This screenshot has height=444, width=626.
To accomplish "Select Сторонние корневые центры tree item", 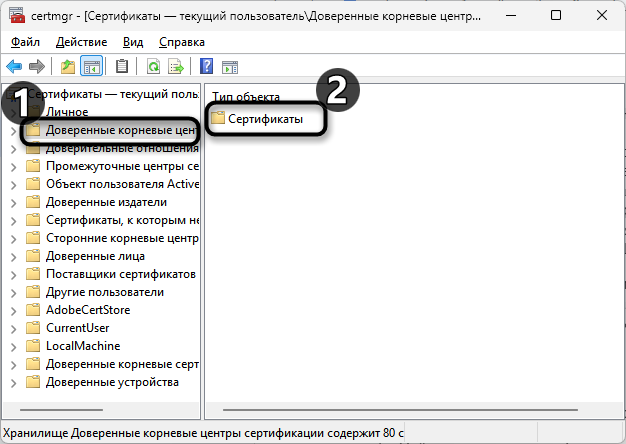I will pos(122,238).
